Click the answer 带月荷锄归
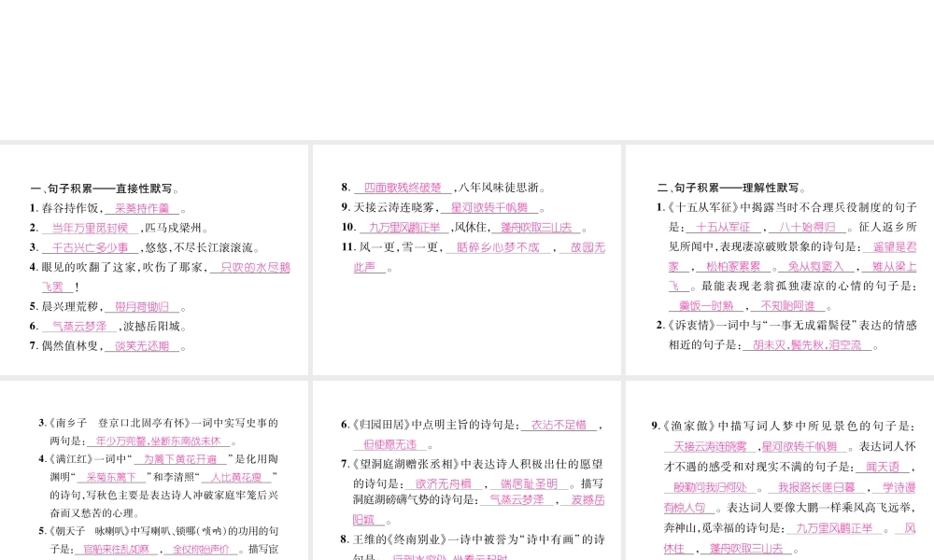 click(142, 307)
